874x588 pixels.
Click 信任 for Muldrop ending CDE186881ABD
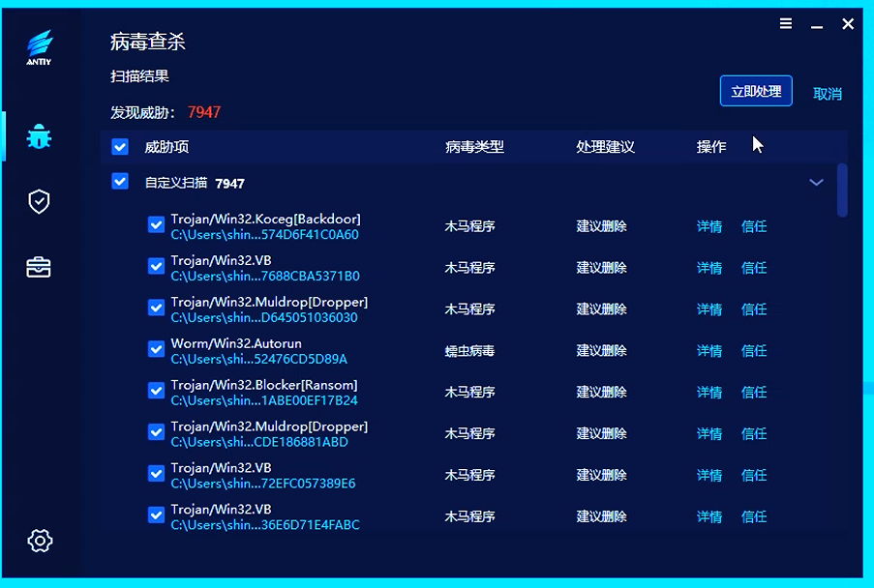pos(754,434)
